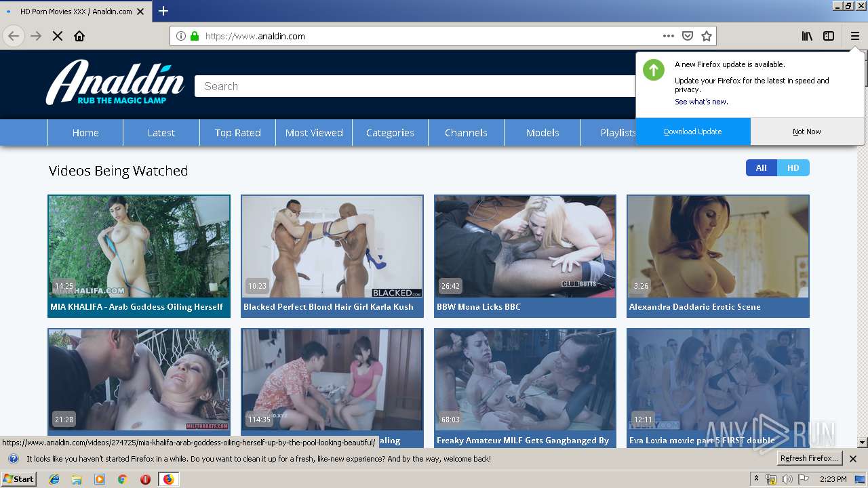Open the See what's new link
868x488 pixels.
coord(701,102)
